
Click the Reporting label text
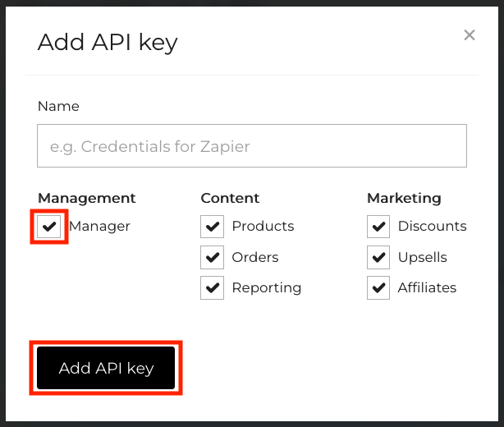coord(267,287)
